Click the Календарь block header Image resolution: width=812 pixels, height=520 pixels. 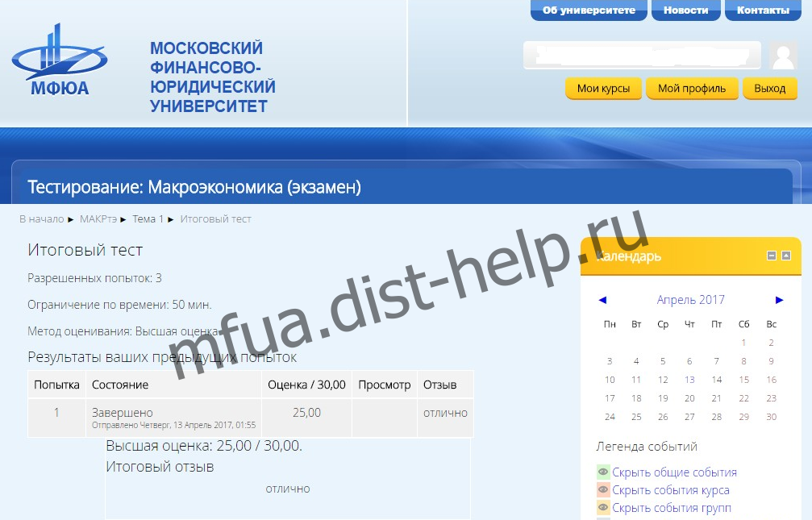(x=691, y=256)
